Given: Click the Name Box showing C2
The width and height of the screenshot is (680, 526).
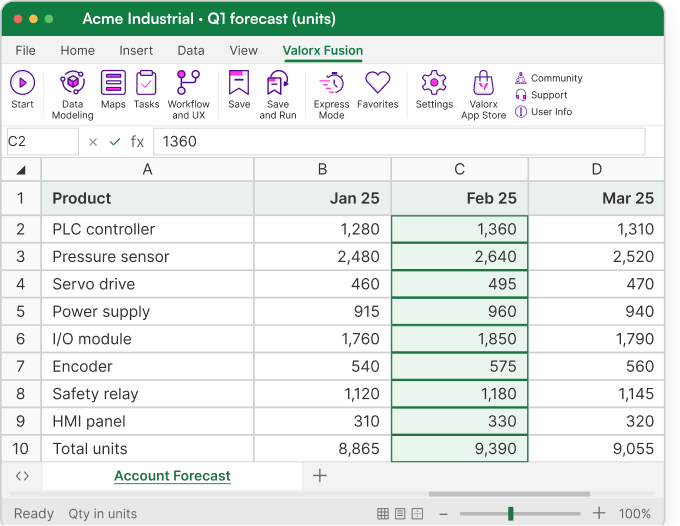Looking at the screenshot, I should pyautogui.click(x=42, y=141).
